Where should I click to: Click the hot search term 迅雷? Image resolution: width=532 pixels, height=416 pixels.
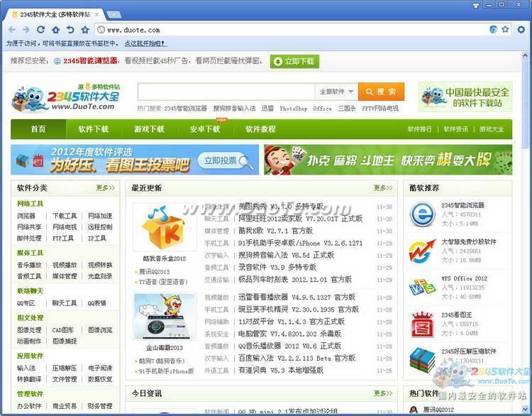[267, 109]
